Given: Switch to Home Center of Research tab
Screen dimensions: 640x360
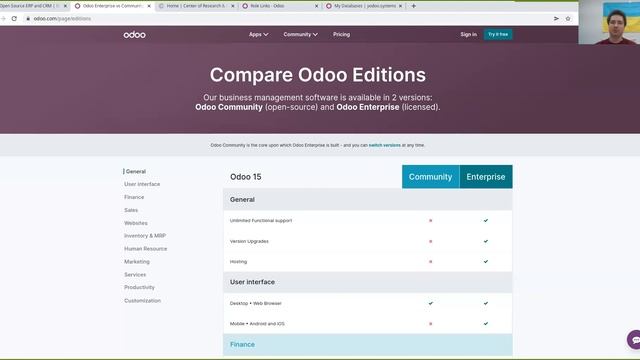Looking at the screenshot, I should pos(195,6).
